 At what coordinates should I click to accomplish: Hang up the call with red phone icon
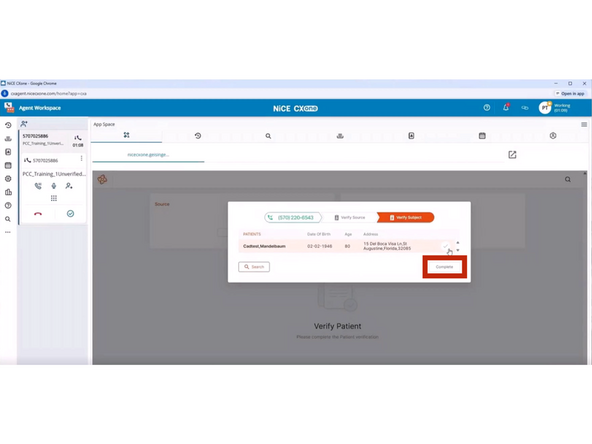point(38,214)
